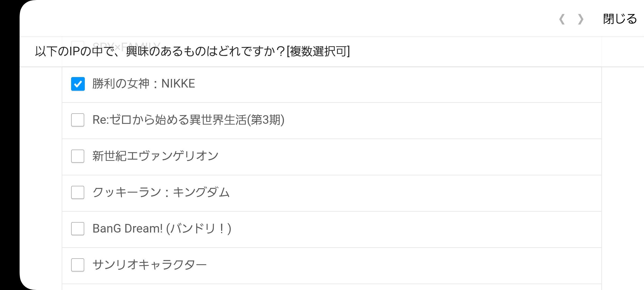Click the Re:ゼロから始める異世界生活(第3期) label
644x290 pixels.
click(x=188, y=120)
